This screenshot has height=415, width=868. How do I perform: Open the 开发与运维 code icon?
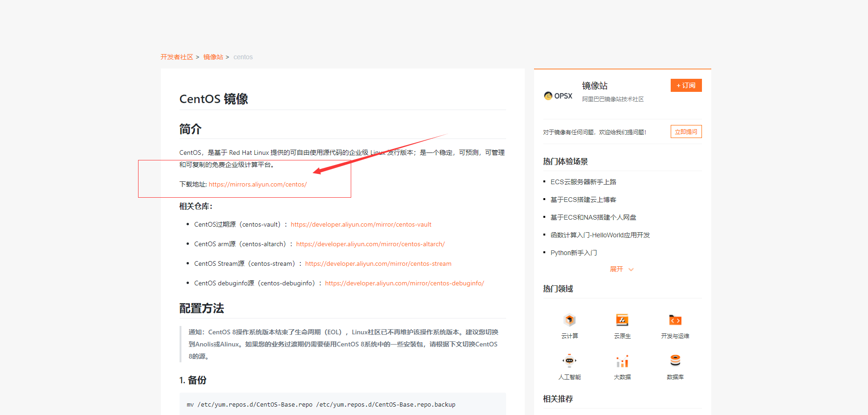675,320
